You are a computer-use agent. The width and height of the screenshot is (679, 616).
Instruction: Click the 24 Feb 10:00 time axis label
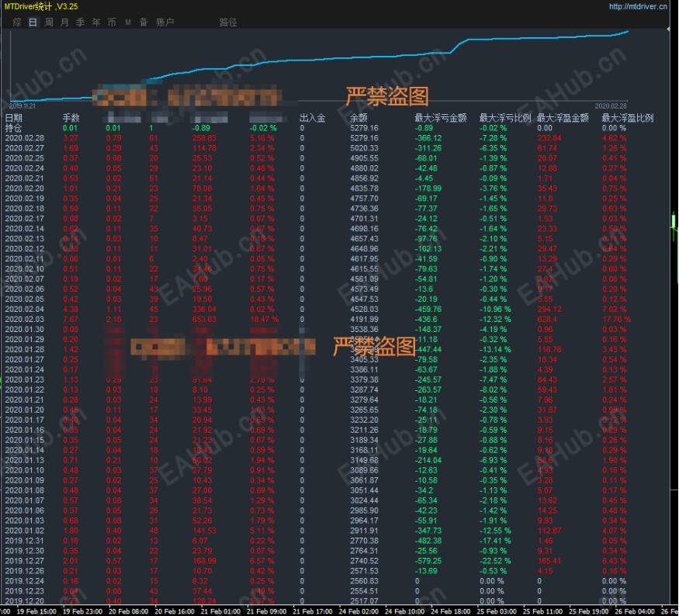(x=404, y=611)
